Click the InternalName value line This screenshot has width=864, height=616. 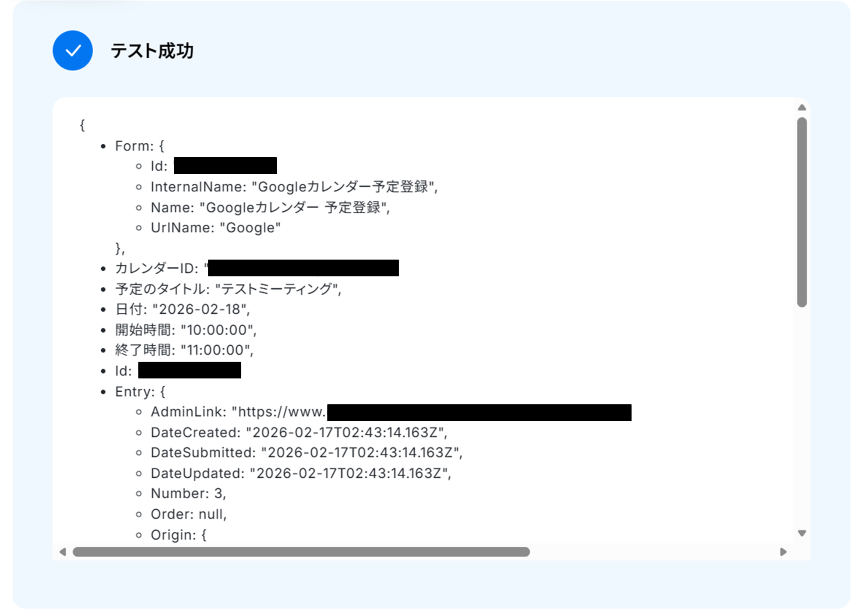point(294,187)
